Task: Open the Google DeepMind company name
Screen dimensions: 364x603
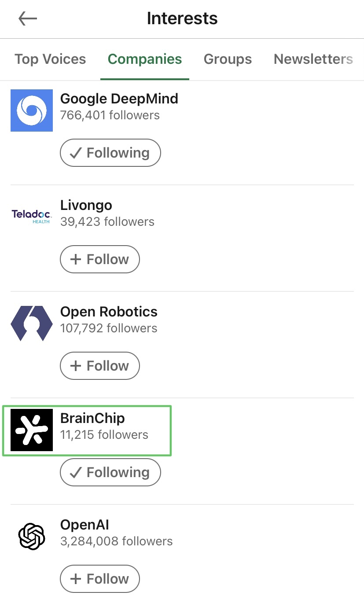Action: (x=119, y=99)
